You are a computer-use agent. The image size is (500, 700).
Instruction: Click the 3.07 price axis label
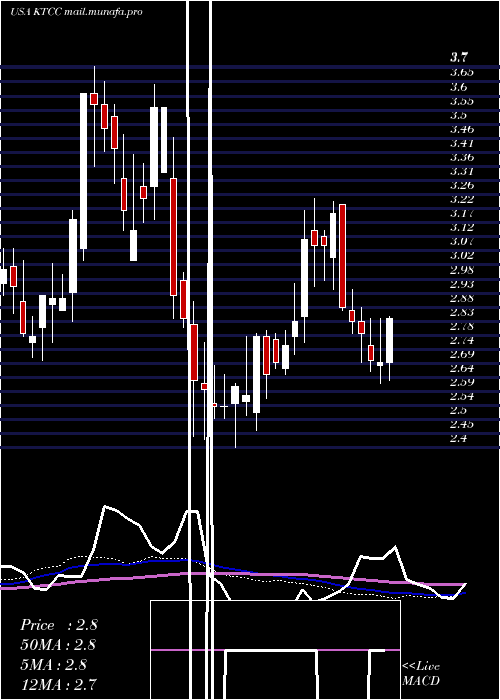[462, 242]
